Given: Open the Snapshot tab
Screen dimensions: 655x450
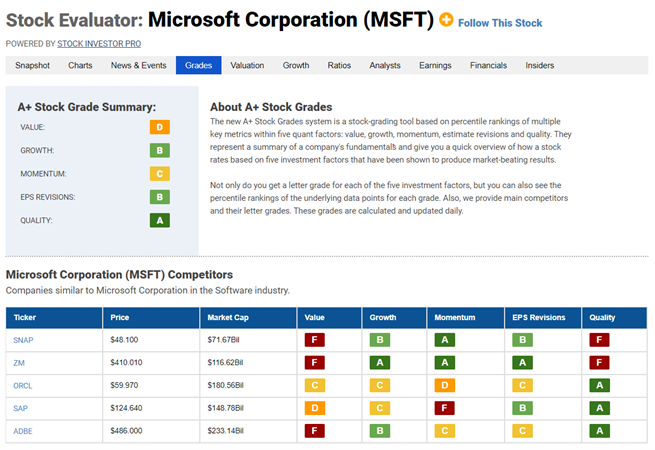Looking at the screenshot, I should tap(32, 66).
